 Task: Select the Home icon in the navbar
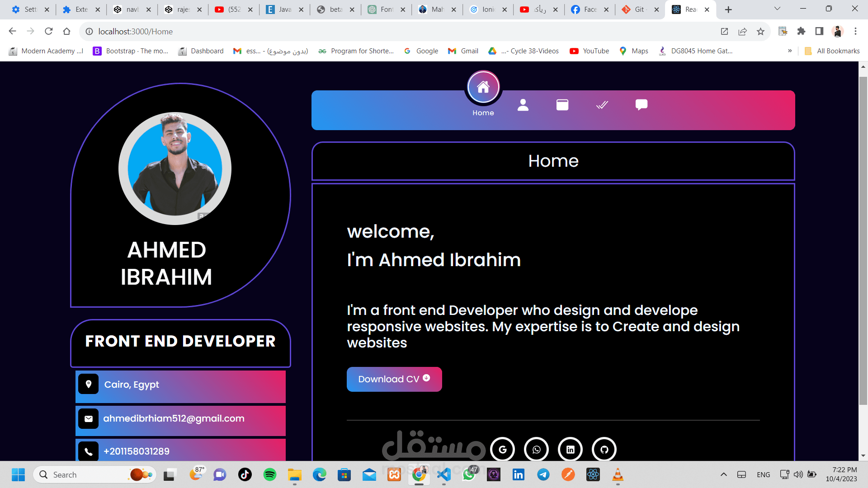483,87
